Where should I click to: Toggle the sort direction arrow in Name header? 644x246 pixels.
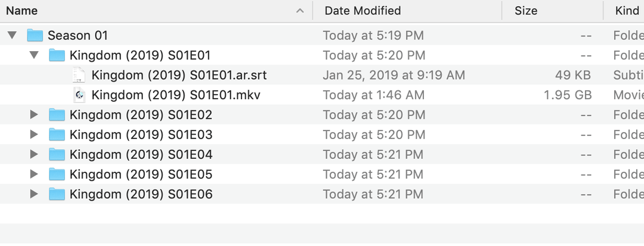(300, 11)
